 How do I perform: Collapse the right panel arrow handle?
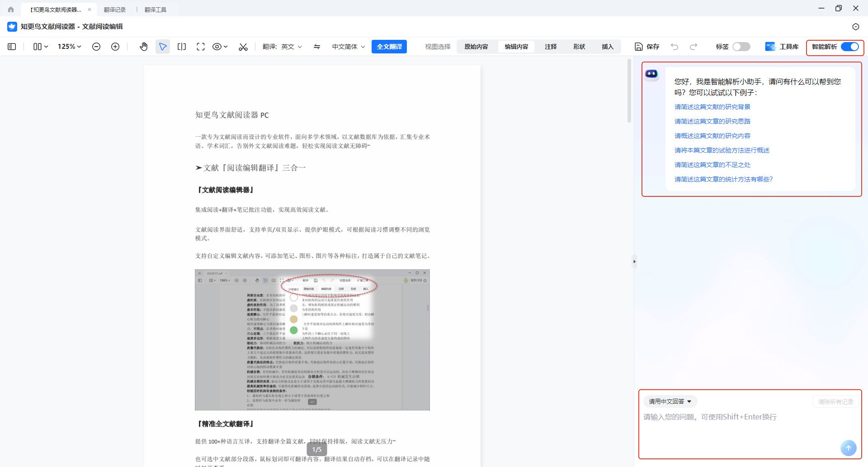point(634,262)
